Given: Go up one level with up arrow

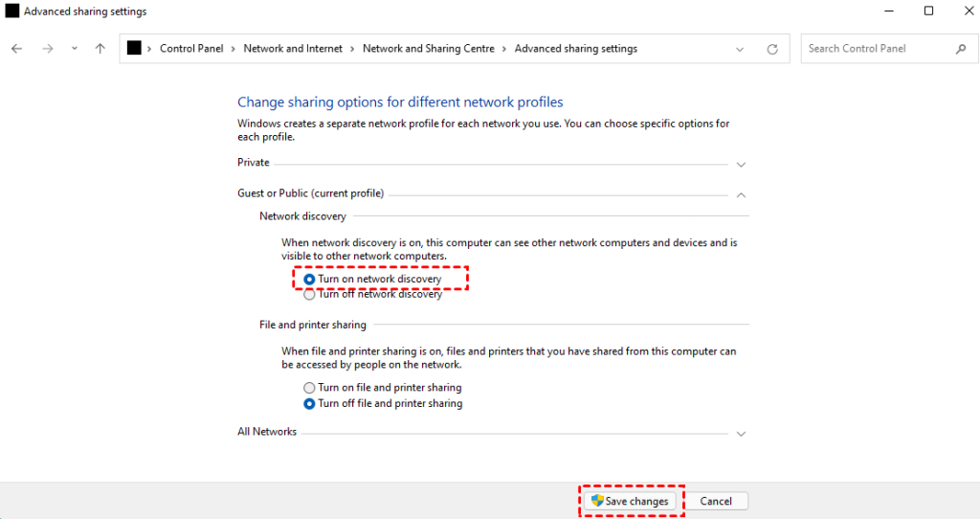Looking at the screenshot, I should point(100,49).
